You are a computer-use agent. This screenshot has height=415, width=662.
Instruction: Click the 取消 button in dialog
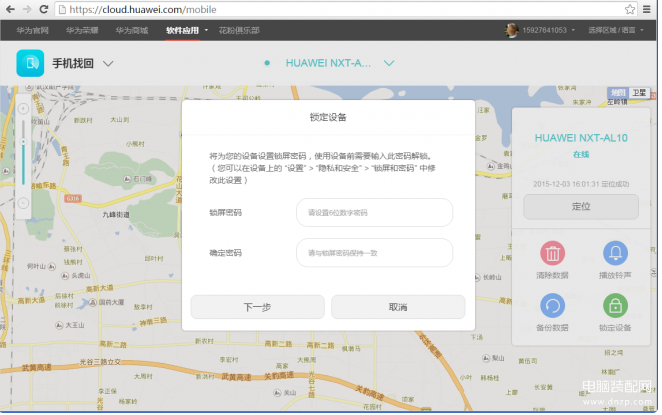(x=398, y=307)
